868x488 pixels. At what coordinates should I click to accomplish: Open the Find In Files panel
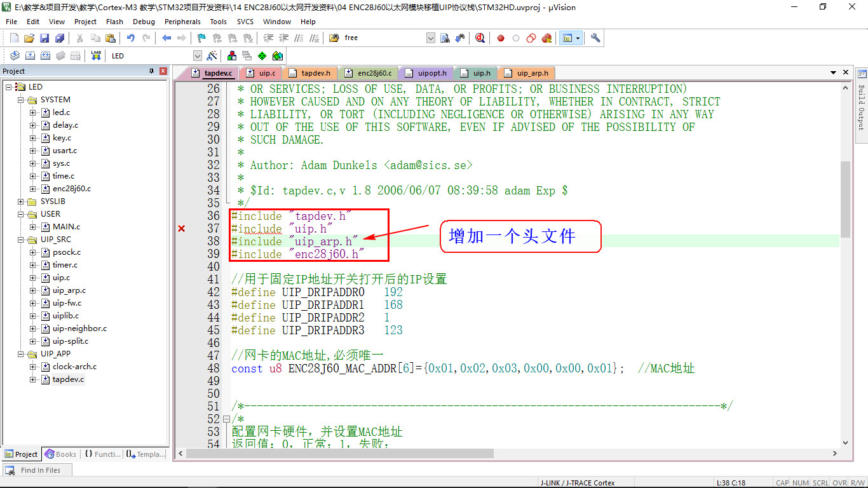36,470
